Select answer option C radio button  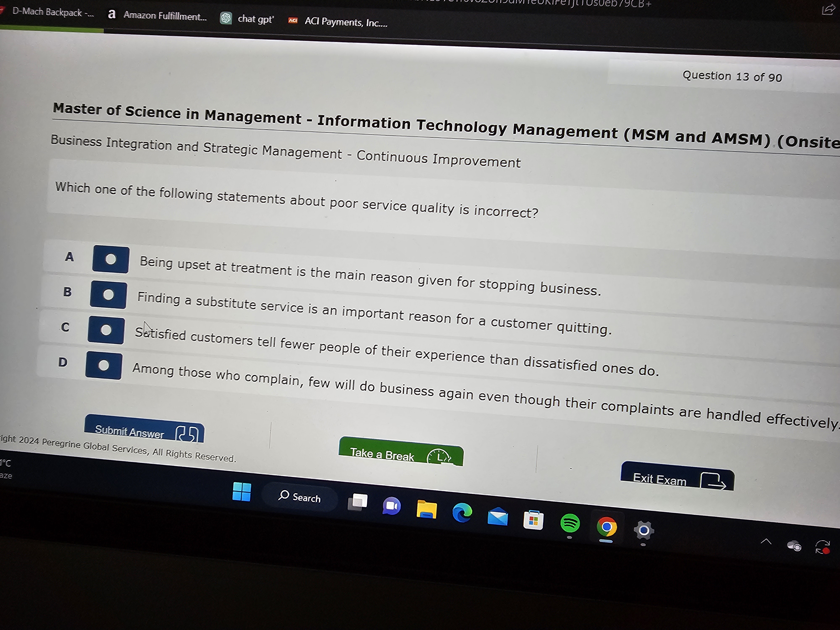pyautogui.click(x=106, y=330)
